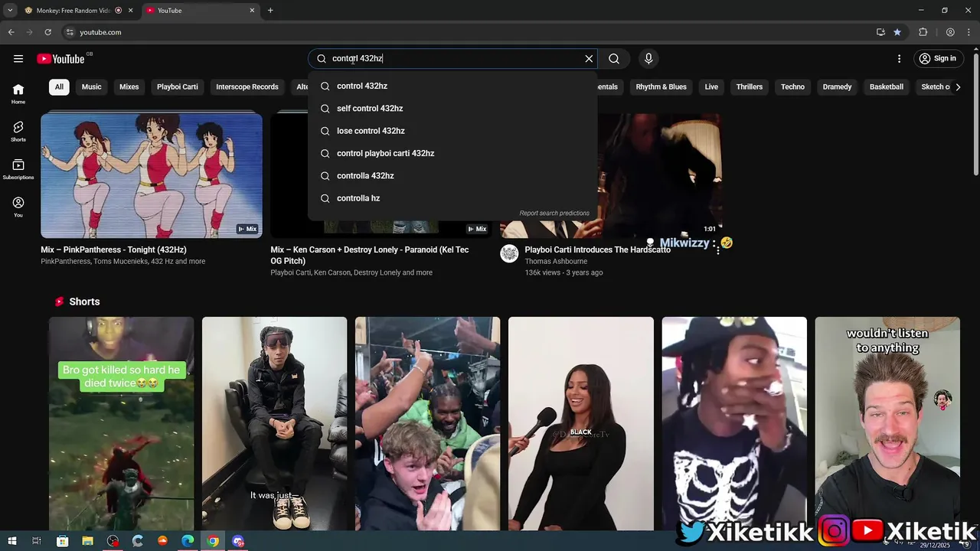980x551 pixels.
Task: Select the Rhythm & Blues chip
Action: point(661,86)
